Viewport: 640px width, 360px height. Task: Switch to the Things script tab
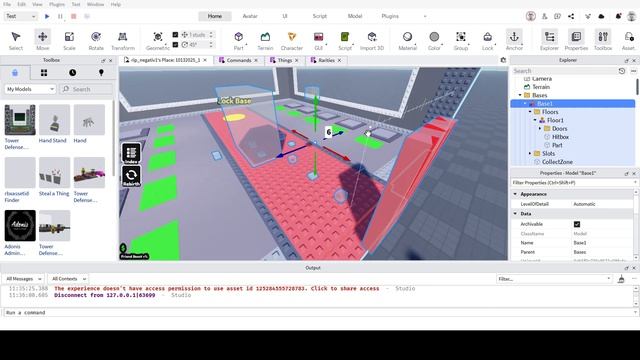pyautogui.click(x=284, y=60)
